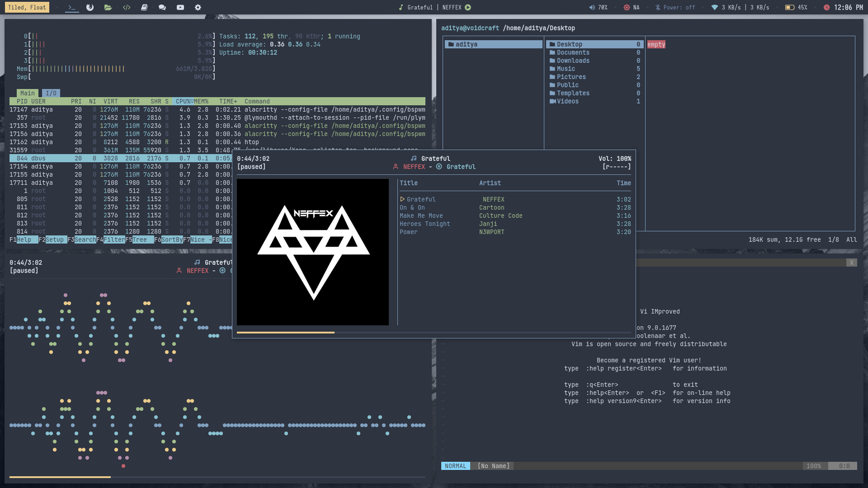Switch to the code editor workspace
Viewport: 868px width, 488px height.
point(127,7)
